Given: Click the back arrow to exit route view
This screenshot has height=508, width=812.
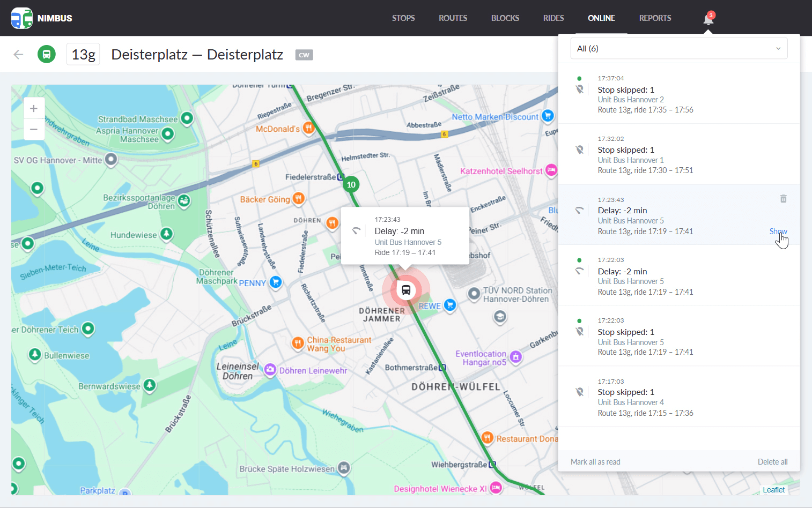Looking at the screenshot, I should point(18,54).
